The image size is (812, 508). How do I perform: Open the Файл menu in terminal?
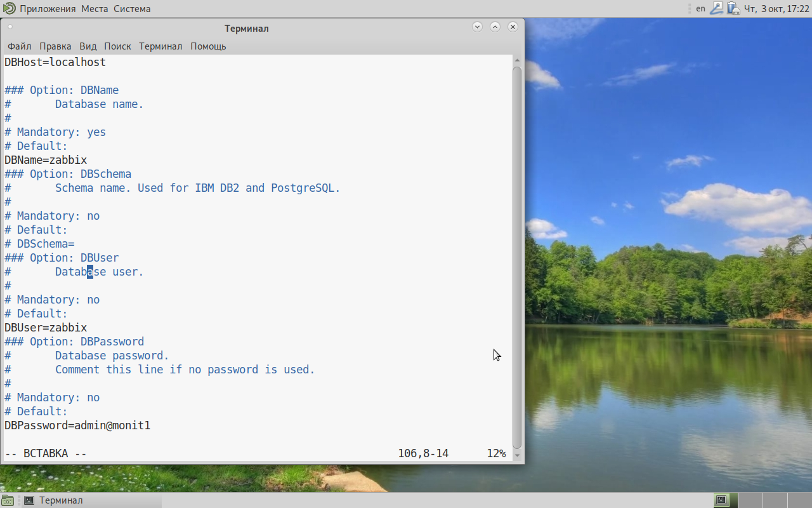click(20, 46)
